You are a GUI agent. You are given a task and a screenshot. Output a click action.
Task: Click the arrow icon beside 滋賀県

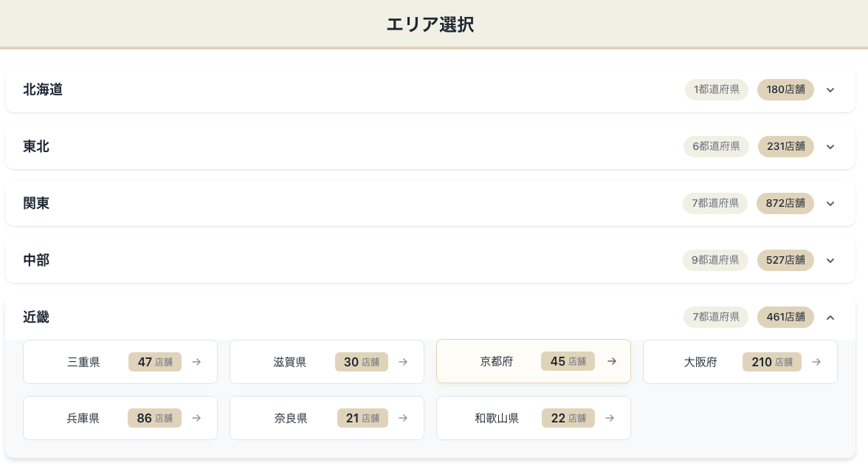pos(403,362)
